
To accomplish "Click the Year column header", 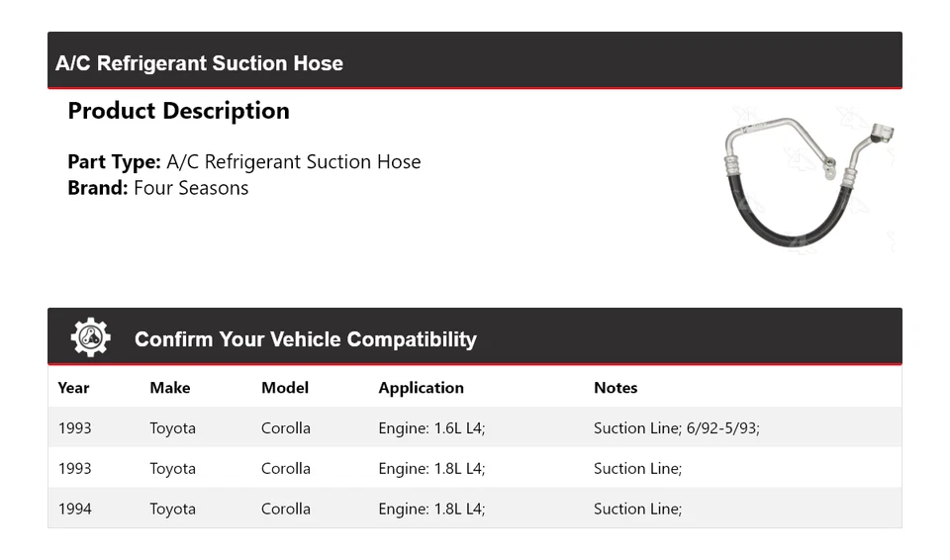I will (x=73, y=388).
